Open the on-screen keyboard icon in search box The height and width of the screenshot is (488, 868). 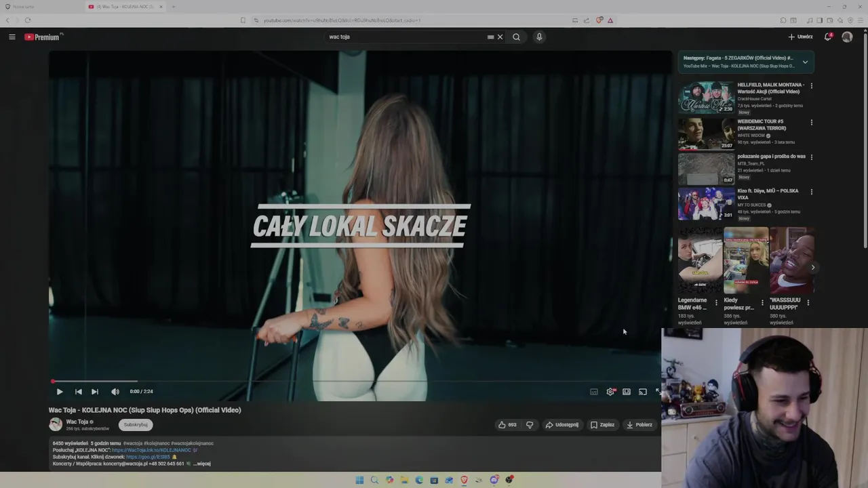[490, 37]
